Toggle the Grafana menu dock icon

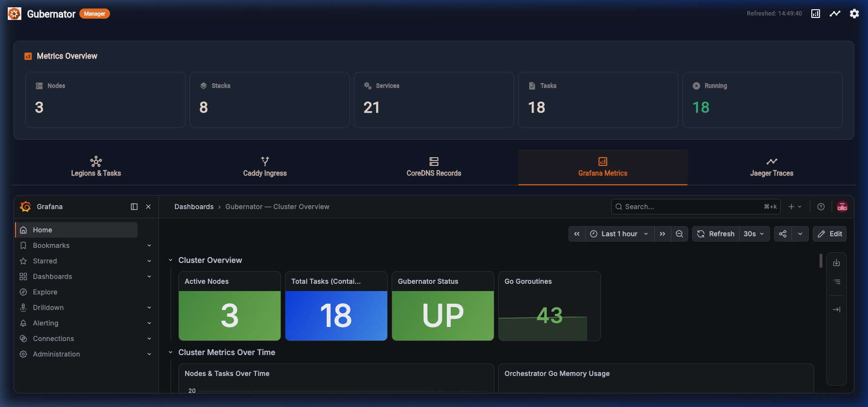134,207
